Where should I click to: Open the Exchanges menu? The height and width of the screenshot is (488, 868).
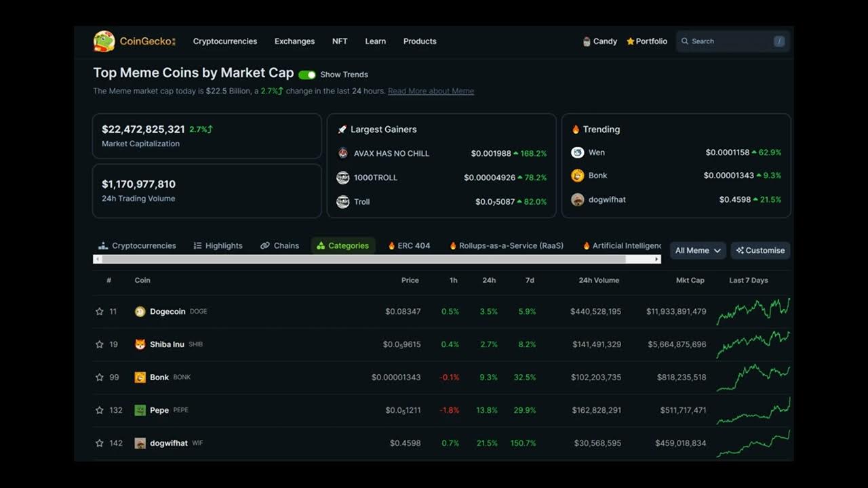(x=294, y=41)
